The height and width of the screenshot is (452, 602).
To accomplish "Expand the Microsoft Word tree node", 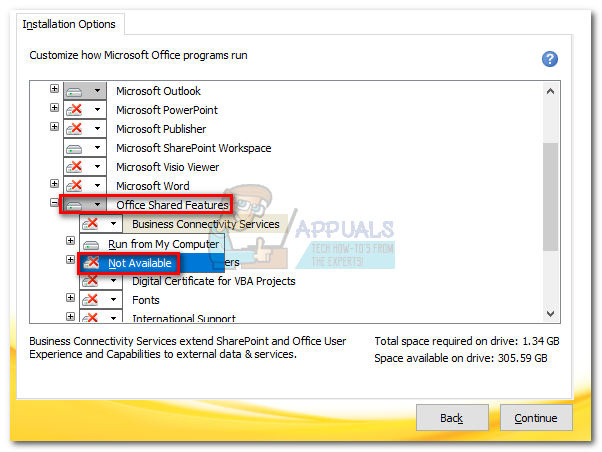I will pos(54,184).
